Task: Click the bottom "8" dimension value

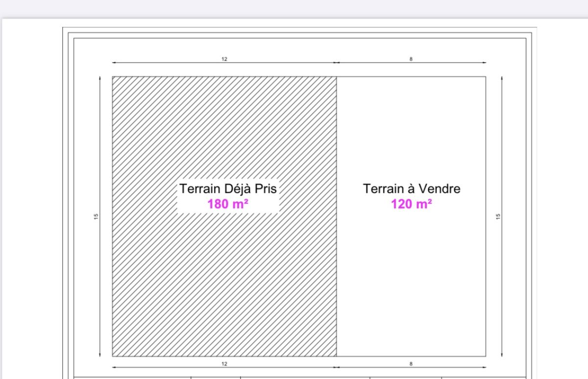Action: 411,363
